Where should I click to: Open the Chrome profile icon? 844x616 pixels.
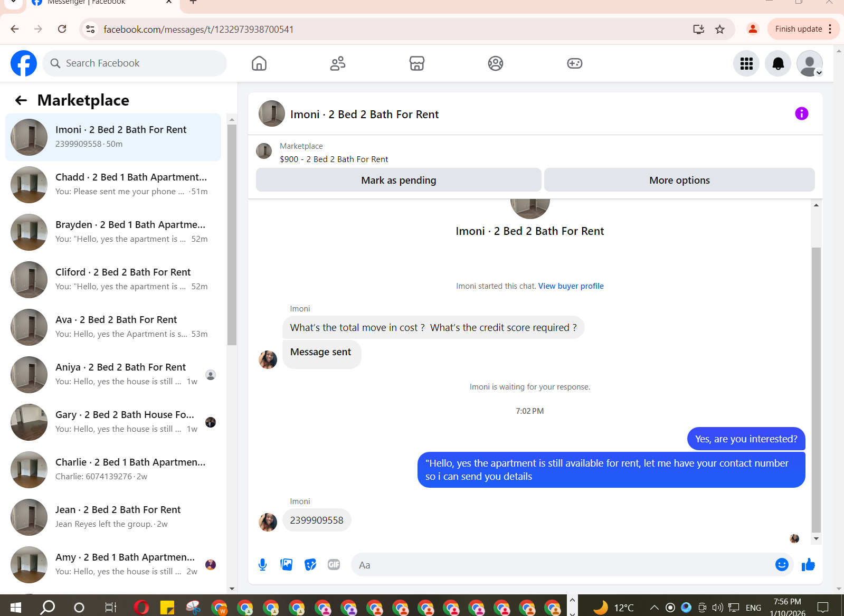(753, 29)
